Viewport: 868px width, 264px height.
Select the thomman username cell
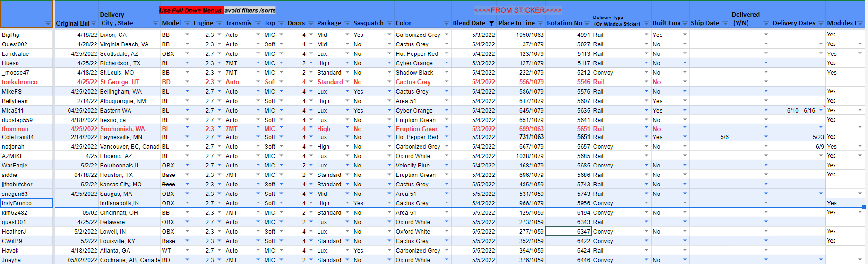26,129
